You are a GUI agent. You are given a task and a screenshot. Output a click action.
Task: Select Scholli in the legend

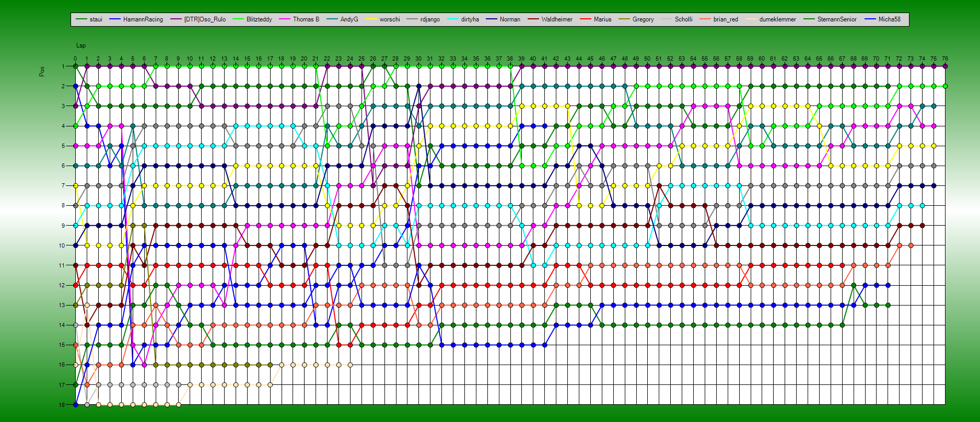(x=676, y=19)
